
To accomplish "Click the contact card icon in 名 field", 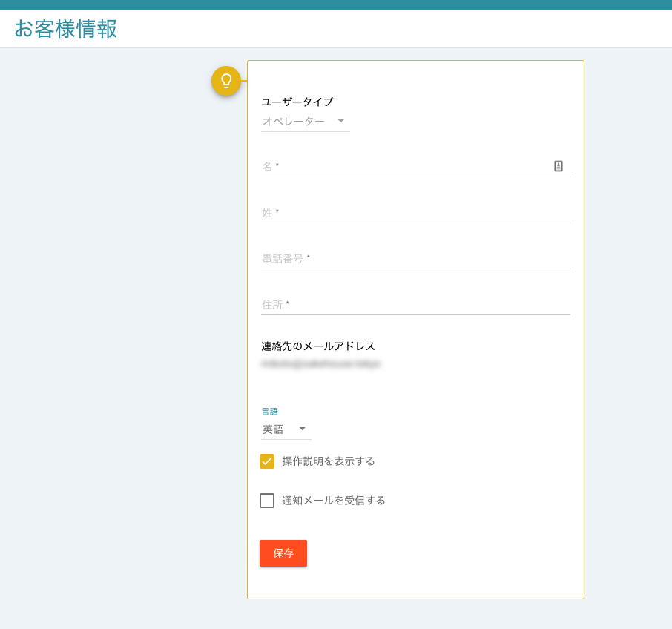I will point(558,166).
